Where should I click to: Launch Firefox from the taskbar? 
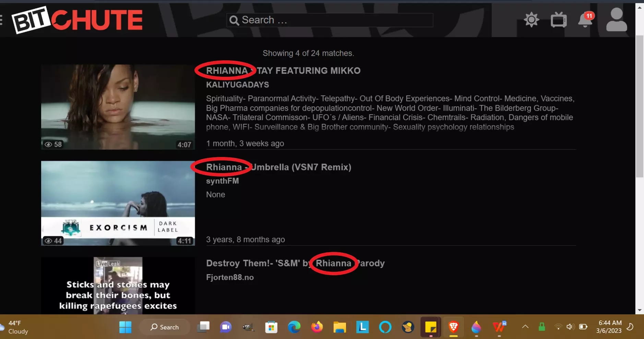point(317,327)
